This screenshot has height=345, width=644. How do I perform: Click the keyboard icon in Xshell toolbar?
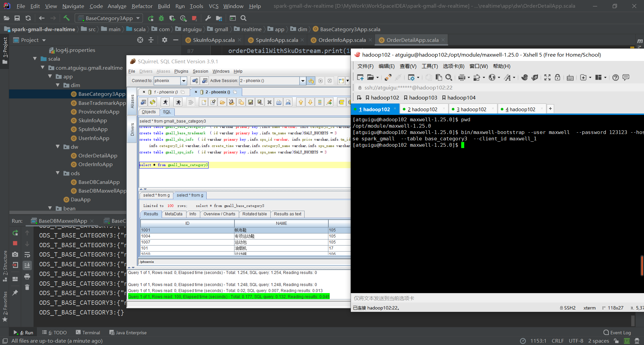pos(570,78)
